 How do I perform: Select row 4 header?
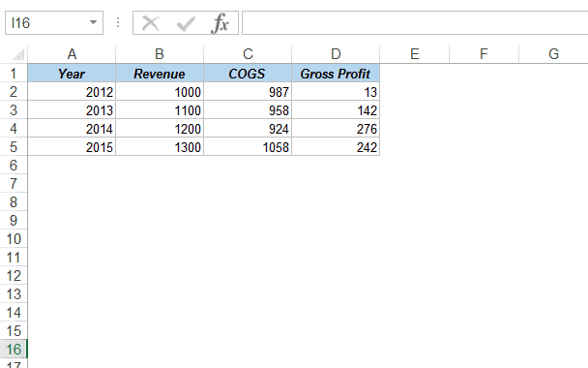[x=14, y=129]
